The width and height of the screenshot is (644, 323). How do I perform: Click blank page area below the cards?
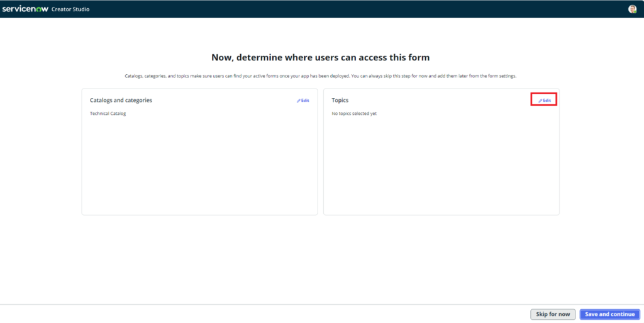pyautogui.click(x=321, y=258)
